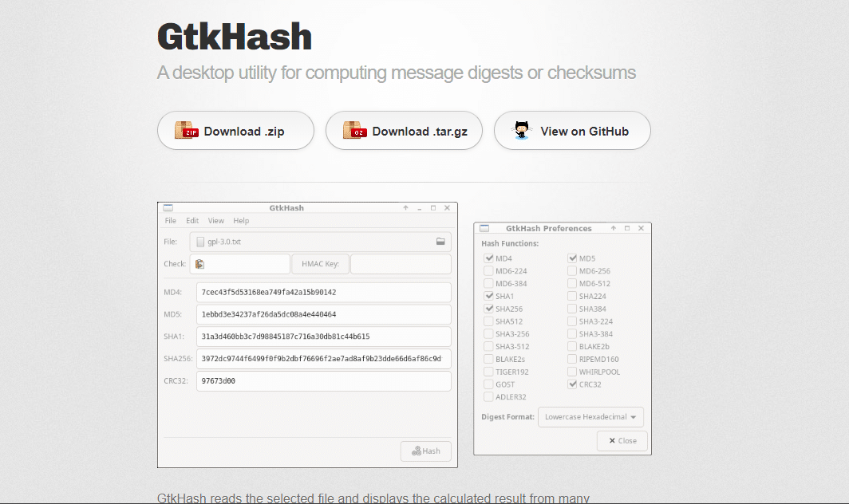Enable the SHA3-512 checkbox
The image size is (849, 504).
tap(488, 346)
